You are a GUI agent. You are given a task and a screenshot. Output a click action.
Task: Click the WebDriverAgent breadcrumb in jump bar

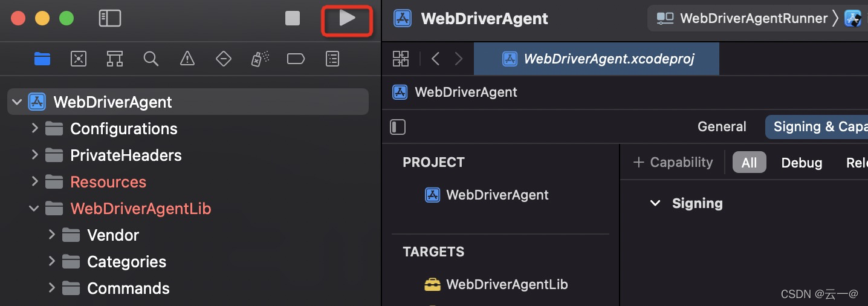(456, 93)
